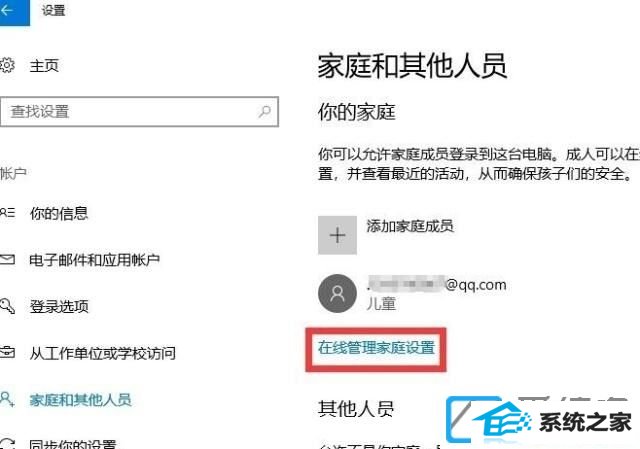This screenshot has width=640, height=449.
Task: Click the family and other people icon
Action: pyautogui.click(x=7, y=399)
